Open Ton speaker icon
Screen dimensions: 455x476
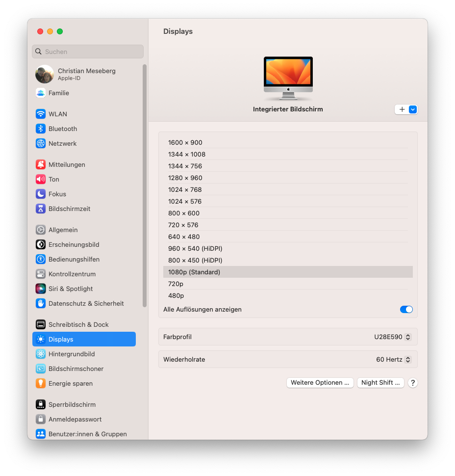coord(41,179)
